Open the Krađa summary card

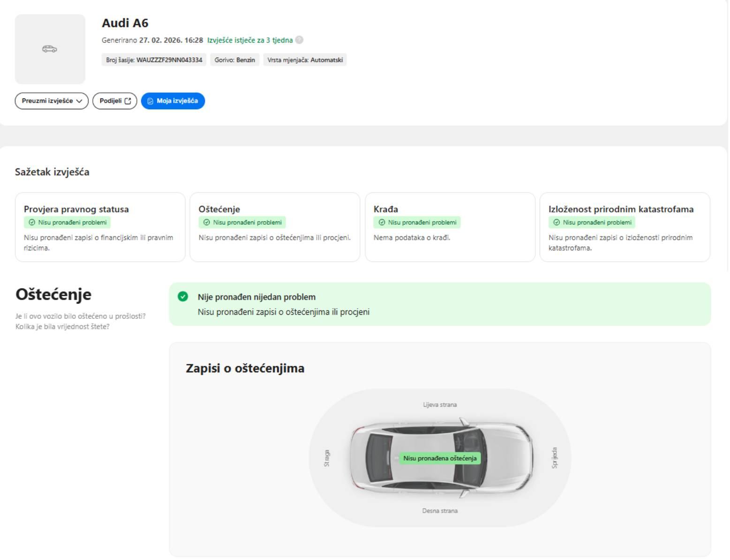(450, 227)
